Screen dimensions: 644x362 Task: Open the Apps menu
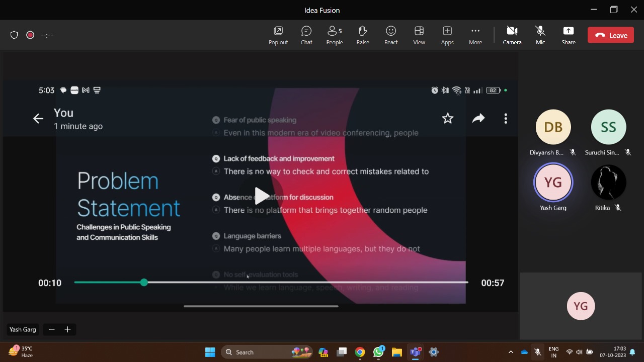tap(447, 35)
